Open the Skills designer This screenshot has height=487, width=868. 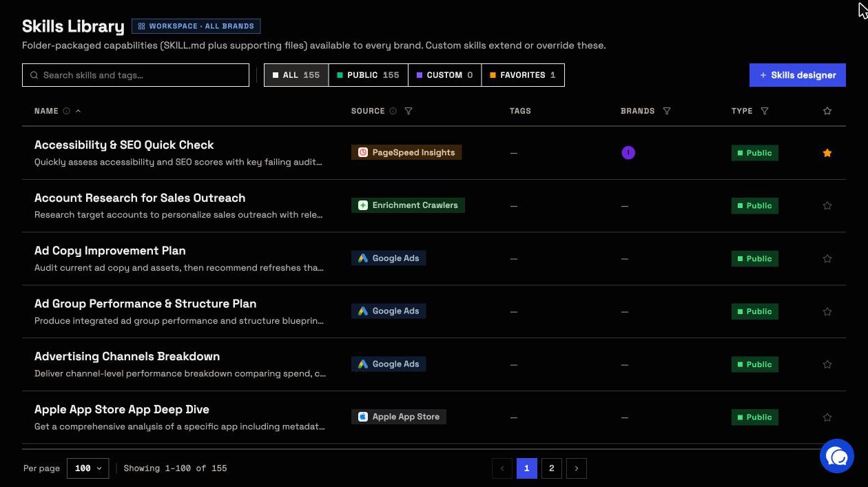coord(798,75)
